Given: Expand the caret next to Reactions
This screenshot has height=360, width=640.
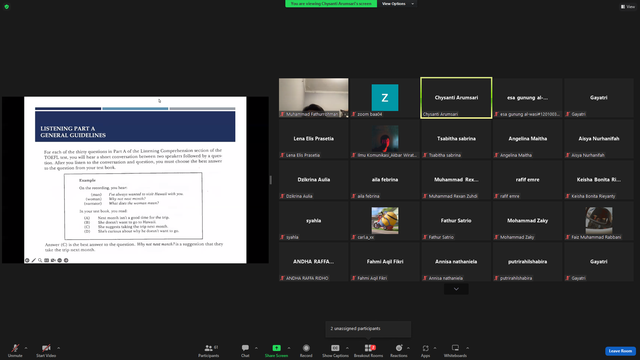Looking at the screenshot, I should (x=408, y=348).
